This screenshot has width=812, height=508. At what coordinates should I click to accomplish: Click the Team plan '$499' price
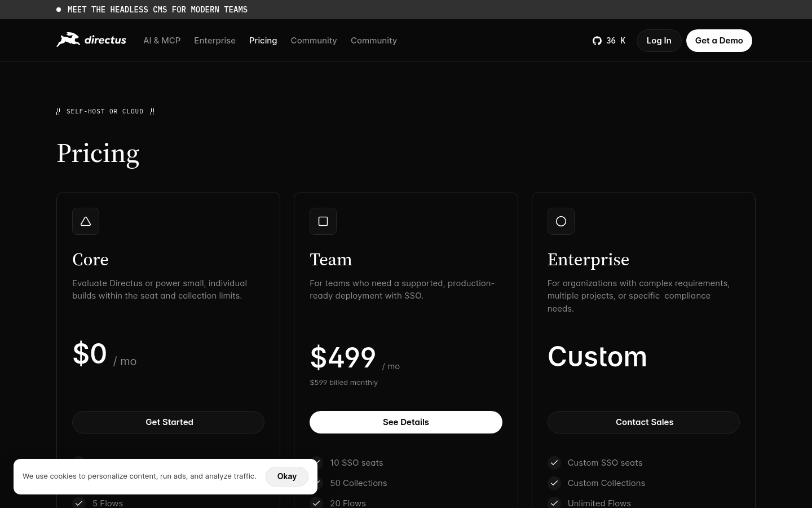coord(343,357)
